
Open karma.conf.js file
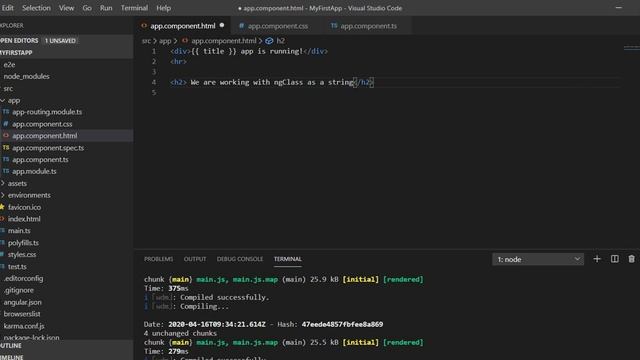point(24,326)
